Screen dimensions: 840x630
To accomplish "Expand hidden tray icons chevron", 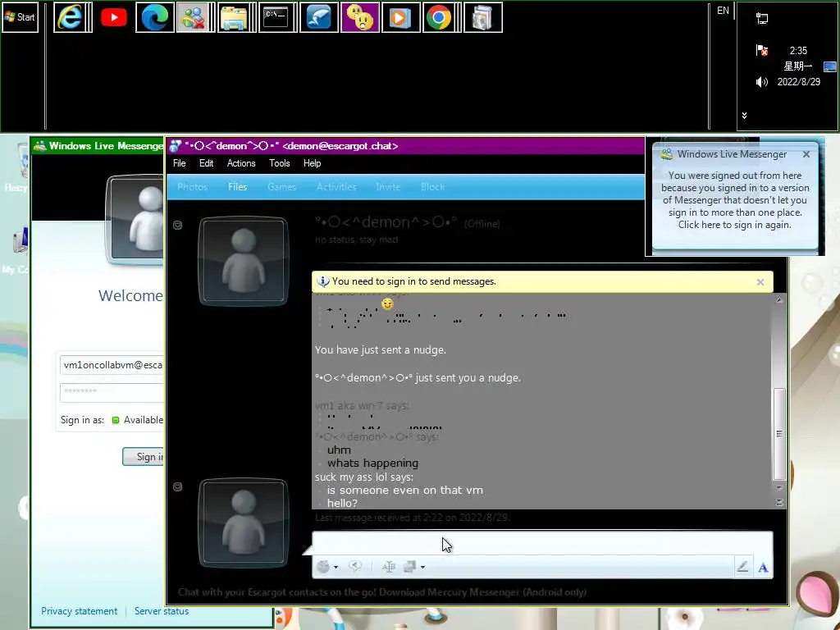I will [744, 115].
